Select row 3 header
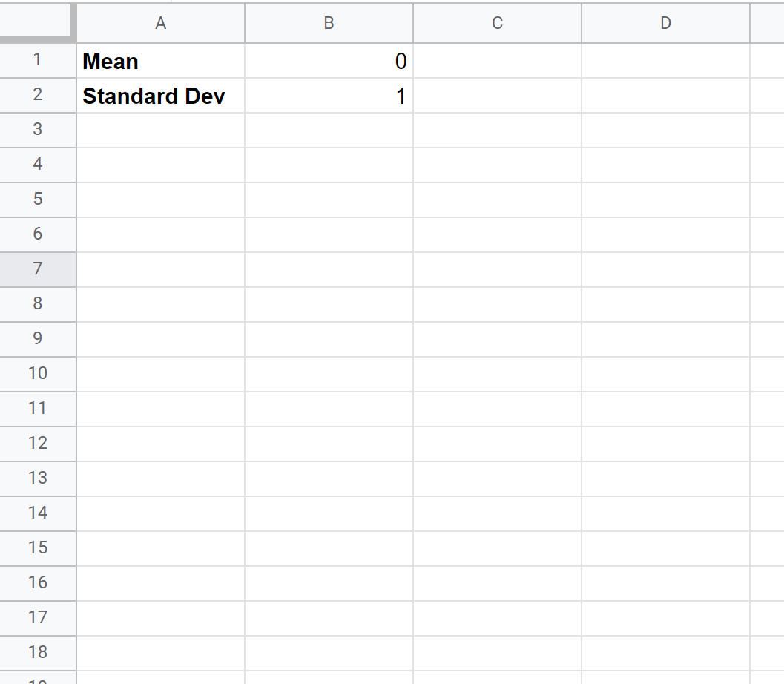784x684 pixels. 38,130
